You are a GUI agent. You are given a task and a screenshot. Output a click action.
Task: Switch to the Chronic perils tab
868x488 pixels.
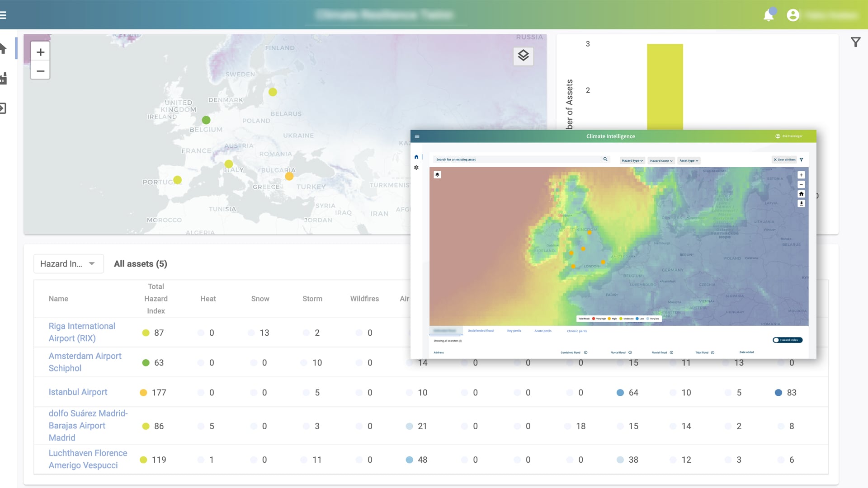(577, 331)
